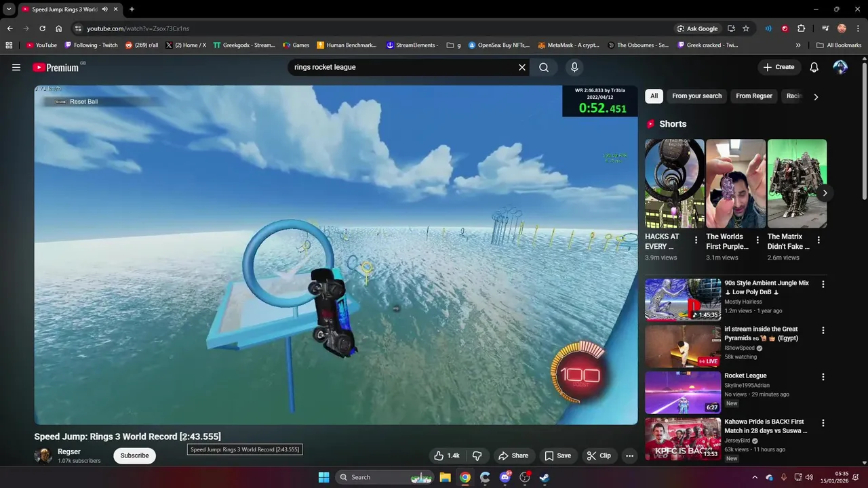Show the next Shorts with the arrow
868x488 pixels.
coord(825,193)
